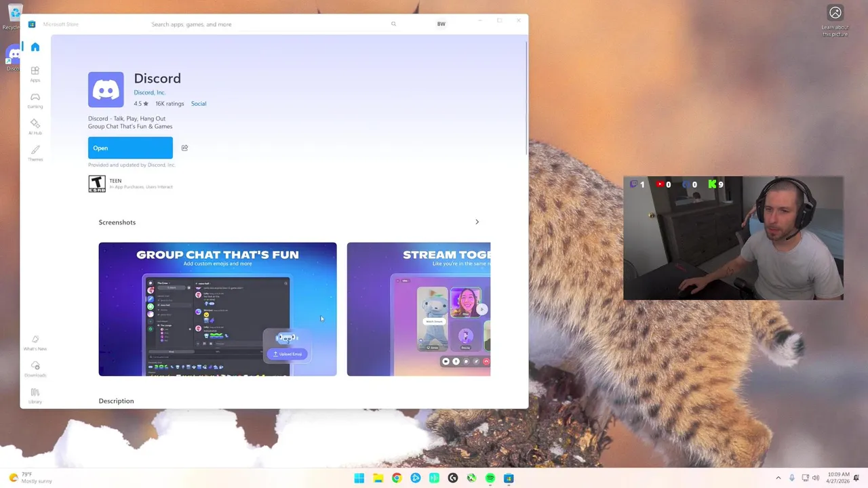
Task: Open Spotify from the taskbar
Action: click(490, 478)
